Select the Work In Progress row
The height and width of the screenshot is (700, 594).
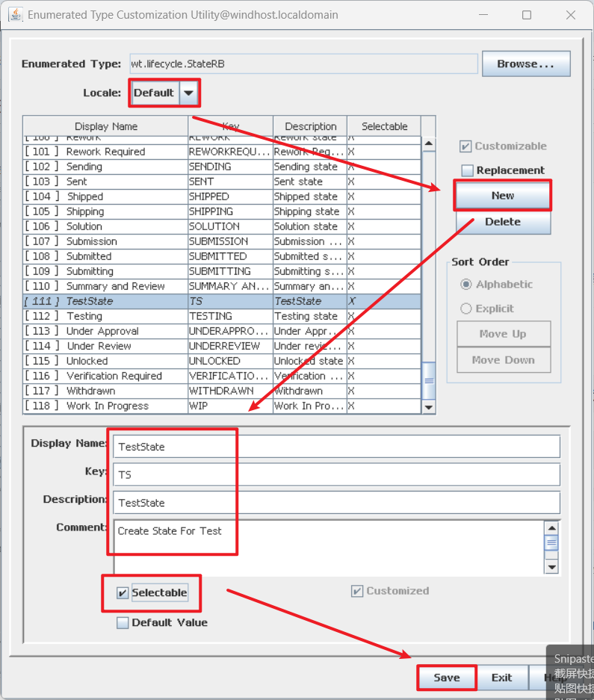pyautogui.click(x=222, y=406)
